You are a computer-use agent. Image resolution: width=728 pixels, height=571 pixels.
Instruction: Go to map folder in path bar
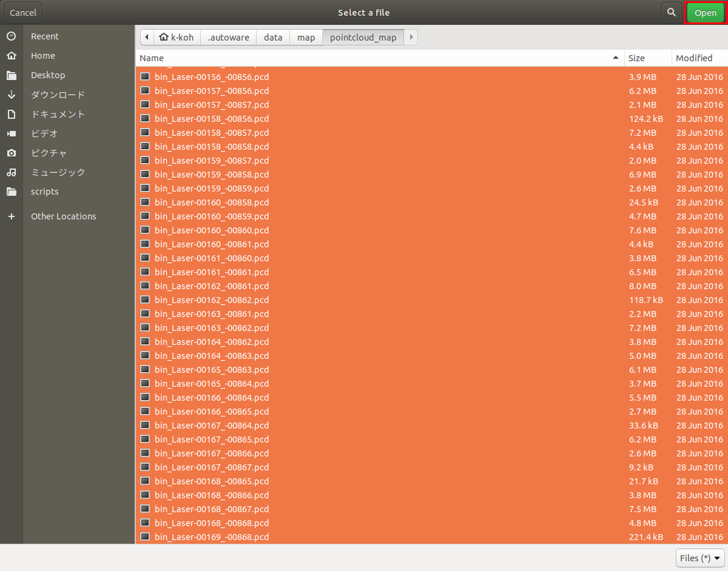point(306,37)
